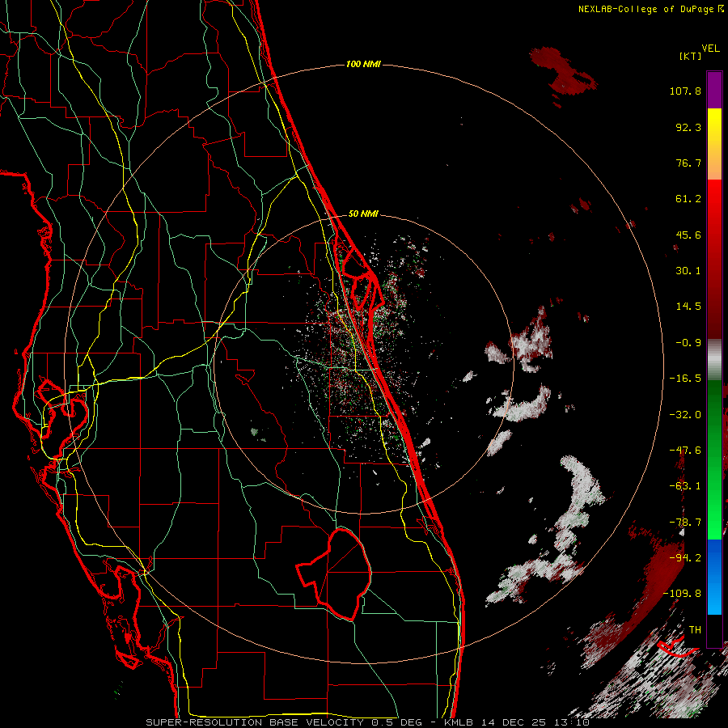The width and height of the screenshot is (728, 728).
Task: Click the 107.8 velocity scale value
Action: [685, 91]
